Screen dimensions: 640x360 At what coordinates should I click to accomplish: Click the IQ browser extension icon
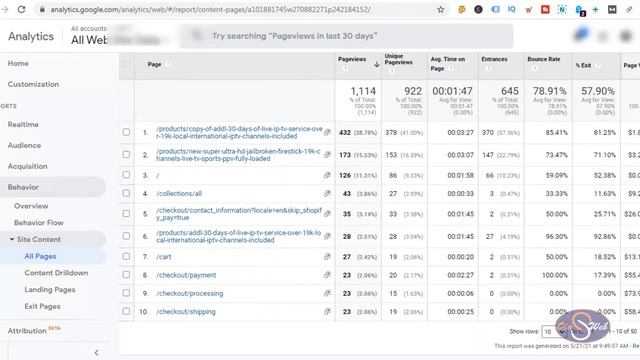[511, 9]
